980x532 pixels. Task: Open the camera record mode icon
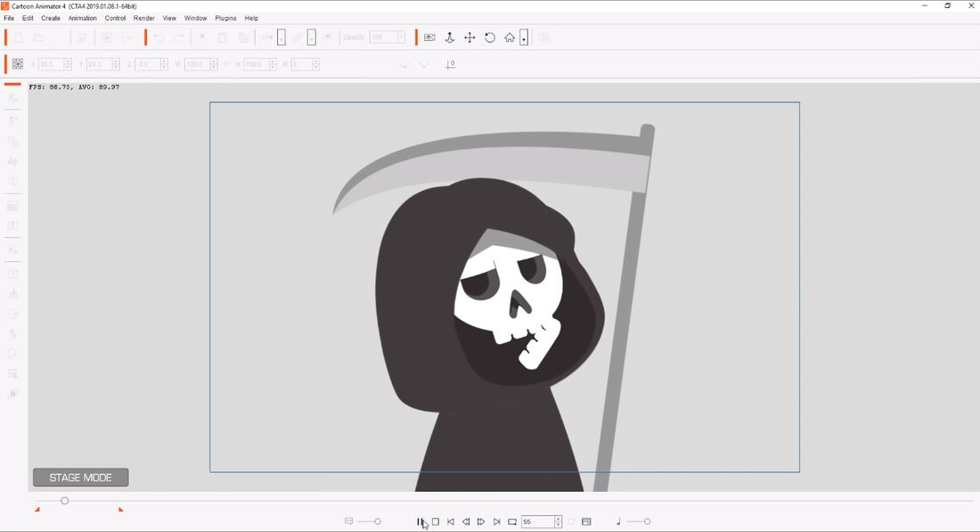429,37
